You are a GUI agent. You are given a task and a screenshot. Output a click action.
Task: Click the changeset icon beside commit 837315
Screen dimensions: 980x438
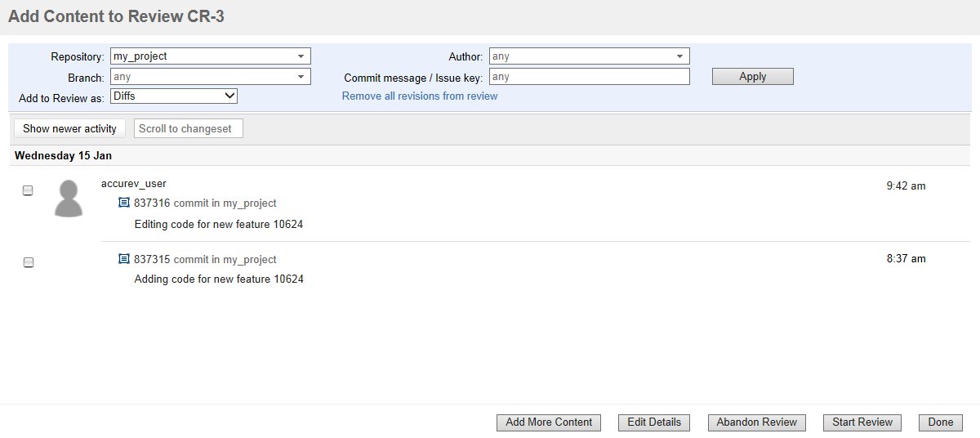(x=124, y=259)
